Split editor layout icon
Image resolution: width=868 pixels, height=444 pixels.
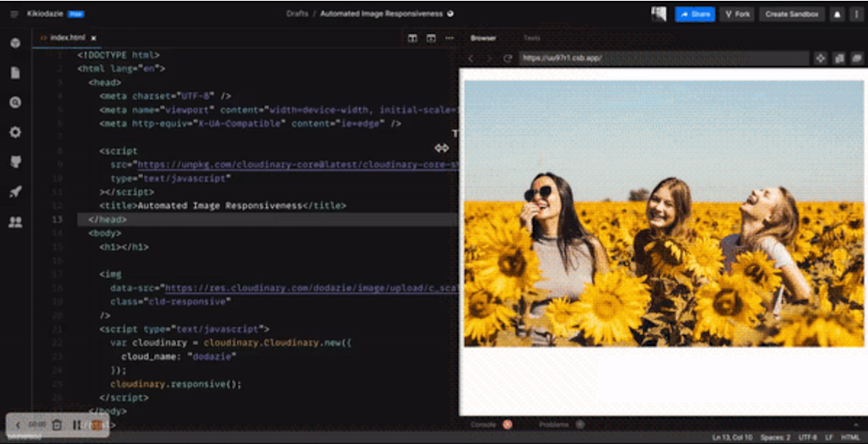point(412,38)
